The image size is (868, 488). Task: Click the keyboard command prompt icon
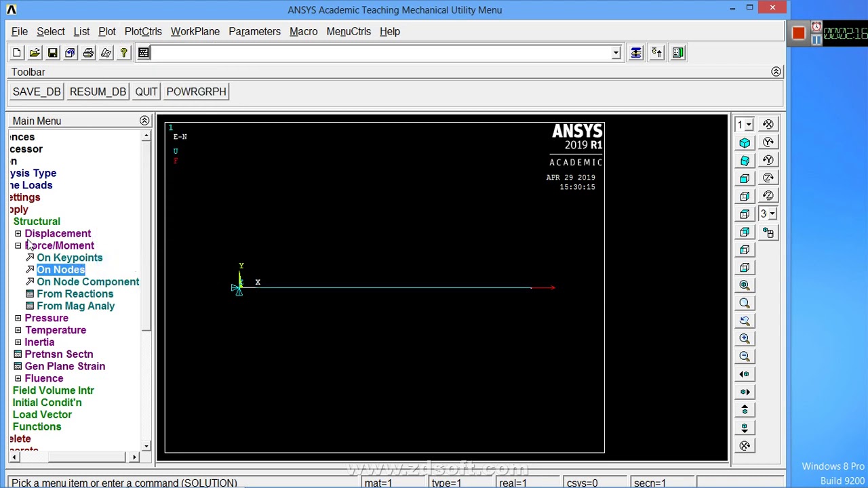pyautogui.click(x=144, y=53)
